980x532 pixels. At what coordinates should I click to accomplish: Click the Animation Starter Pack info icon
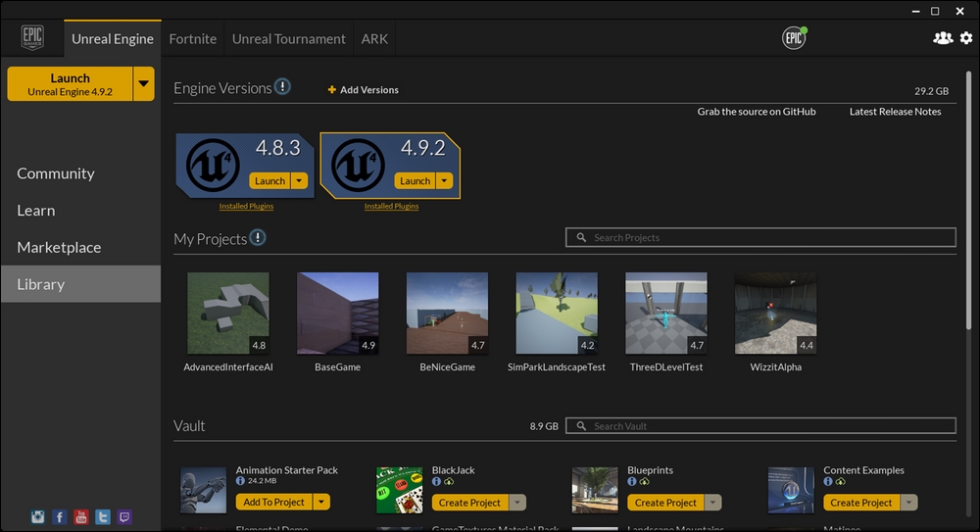(x=240, y=481)
